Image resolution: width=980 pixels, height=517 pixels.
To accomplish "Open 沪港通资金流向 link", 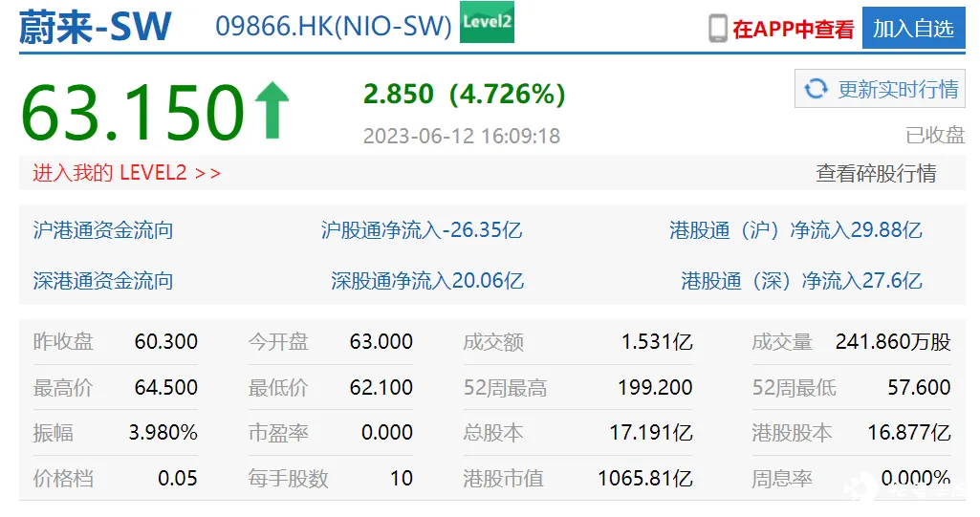I will click(x=103, y=230).
